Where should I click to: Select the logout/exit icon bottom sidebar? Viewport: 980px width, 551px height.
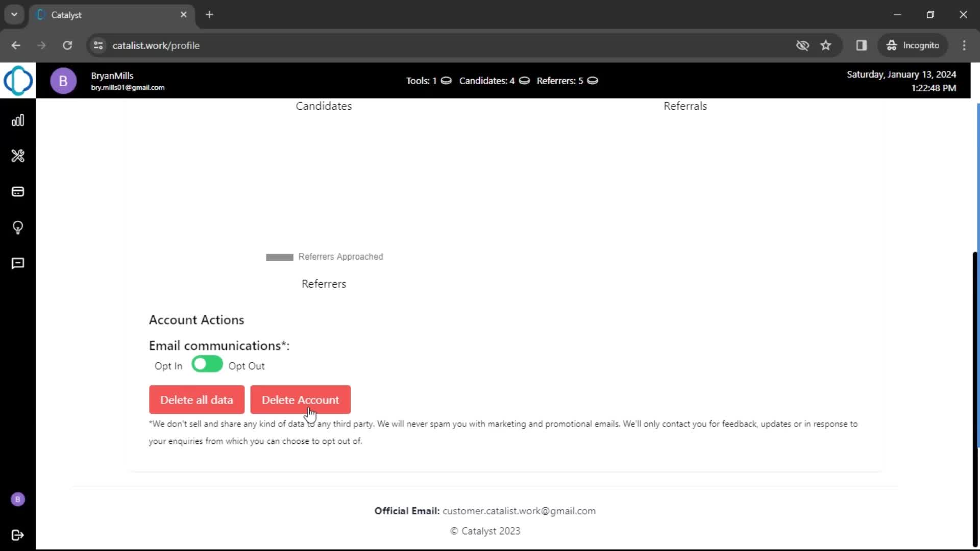(x=18, y=535)
